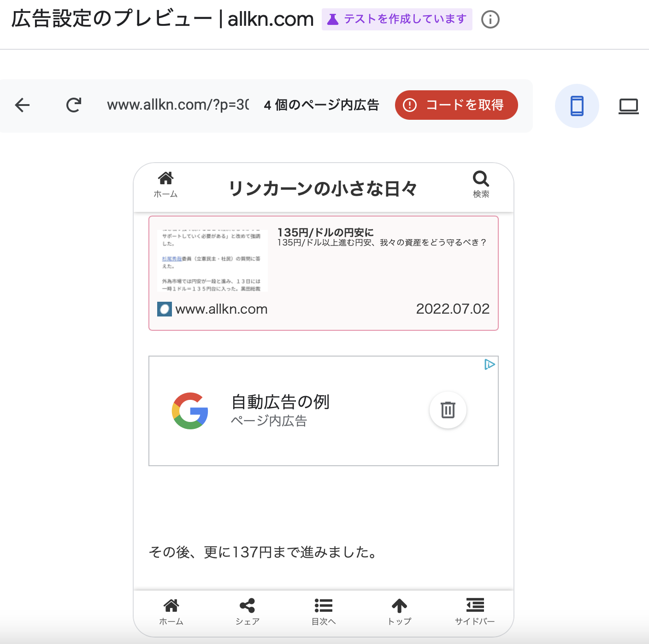Image resolution: width=649 pixels, height=644 pixels.
Task: Remove the sample ad with trash icon
Action: (x=448, y=410)
